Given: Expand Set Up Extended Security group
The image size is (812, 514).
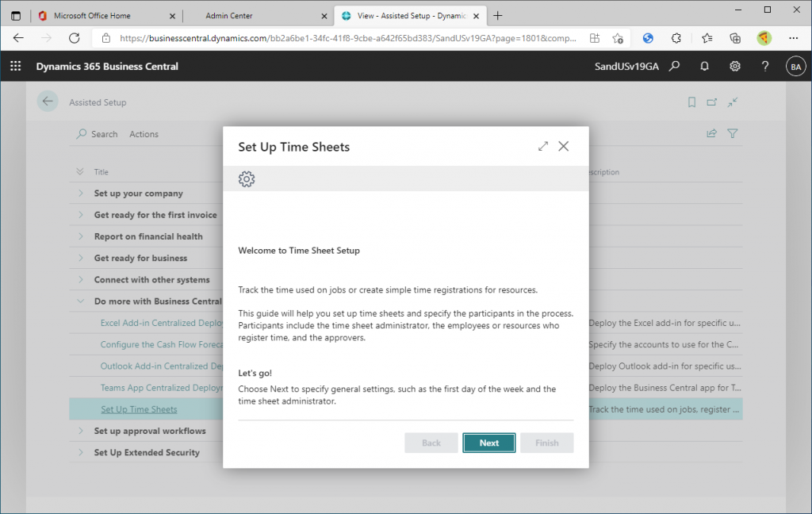Looking at the screenshot, I should point(81,452).
